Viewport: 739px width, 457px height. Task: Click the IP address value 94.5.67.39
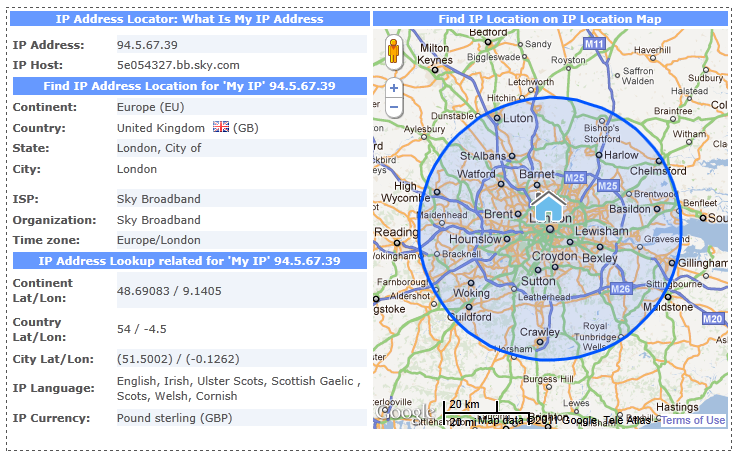pos(147,45)
